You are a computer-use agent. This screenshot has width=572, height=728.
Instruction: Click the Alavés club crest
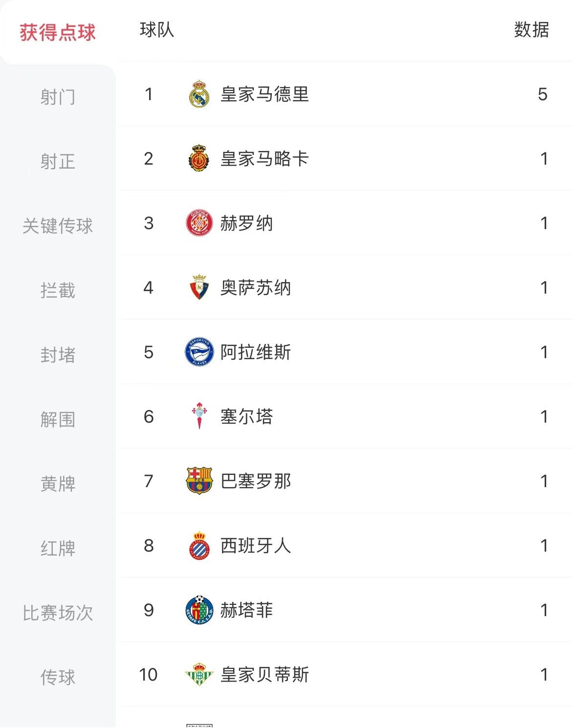199,352
